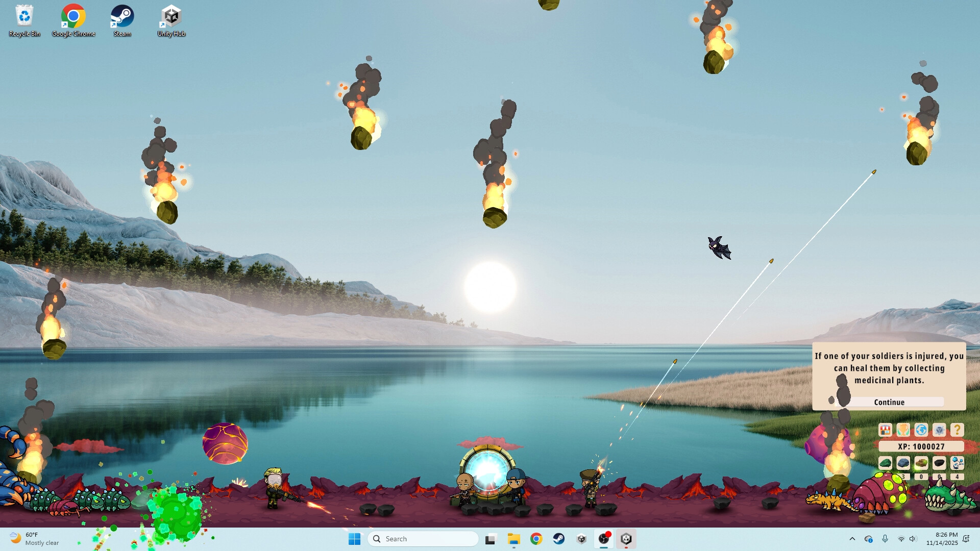Select the black coal resource slot
Screen dimensions: 980x551
tap(939, 463)
